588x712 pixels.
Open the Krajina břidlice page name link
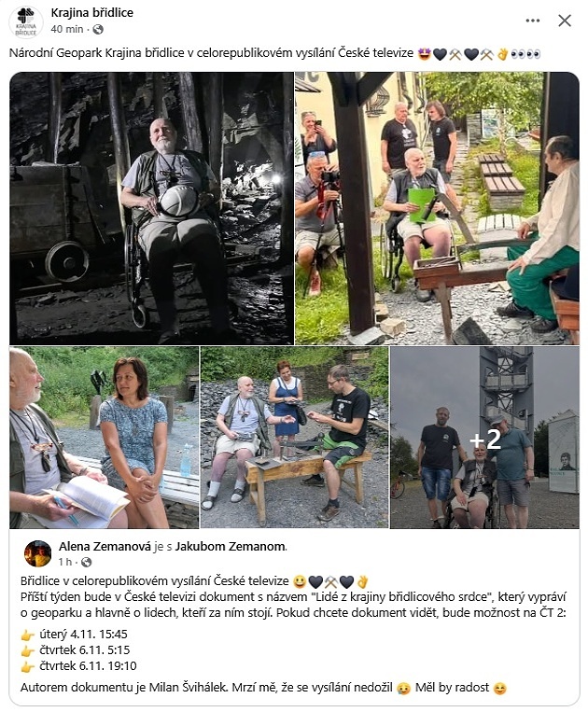coord(92,13)
